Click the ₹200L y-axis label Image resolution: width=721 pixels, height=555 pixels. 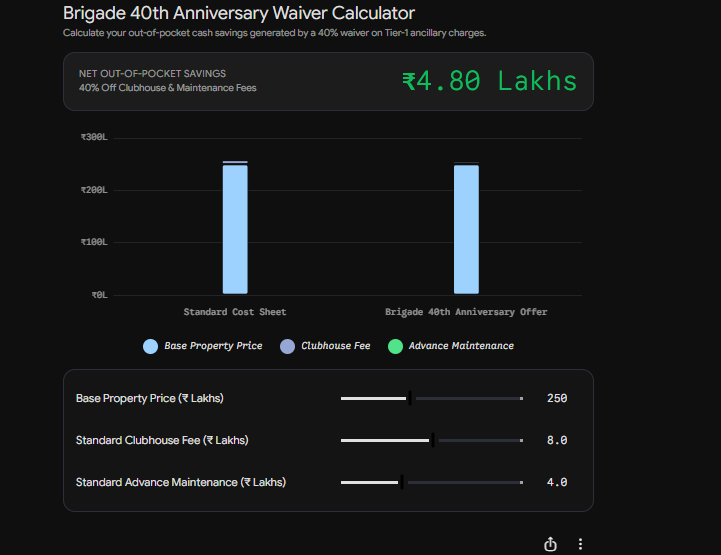pos(94,190)
